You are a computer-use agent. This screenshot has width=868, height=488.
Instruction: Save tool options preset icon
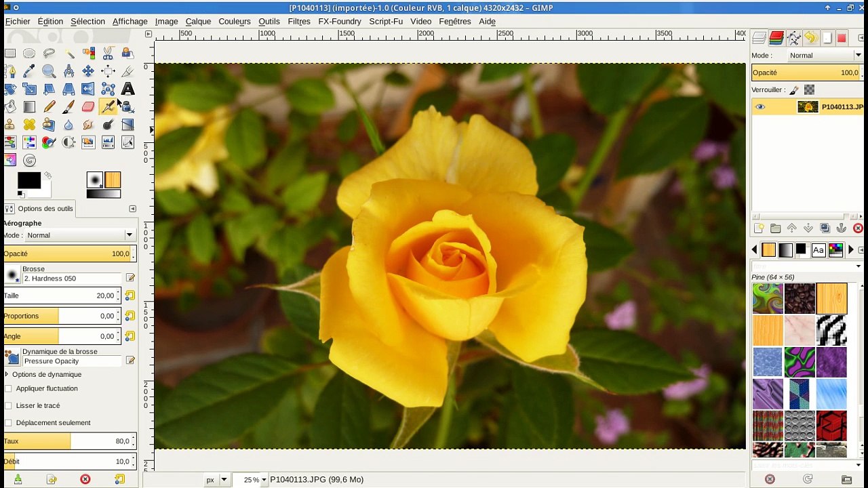click(x=18, y=479)
